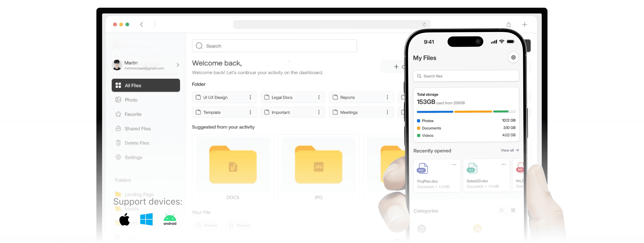
Task: Switch Categories to grid view
Action: (513, 210)
